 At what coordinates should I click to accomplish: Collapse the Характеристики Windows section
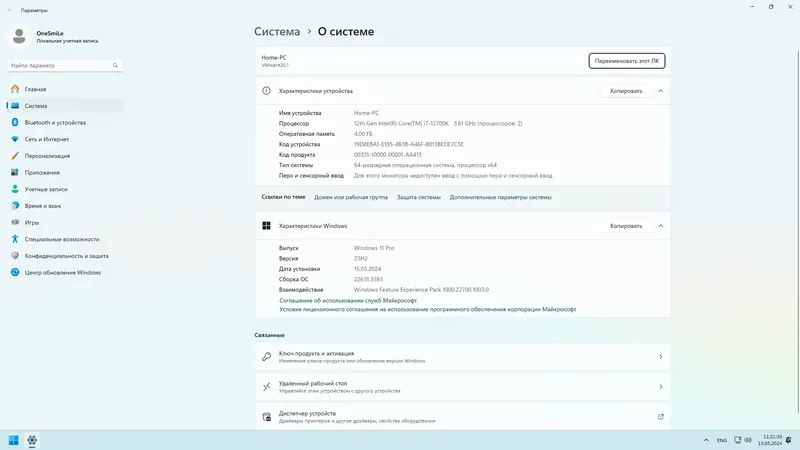click(661, 226)
